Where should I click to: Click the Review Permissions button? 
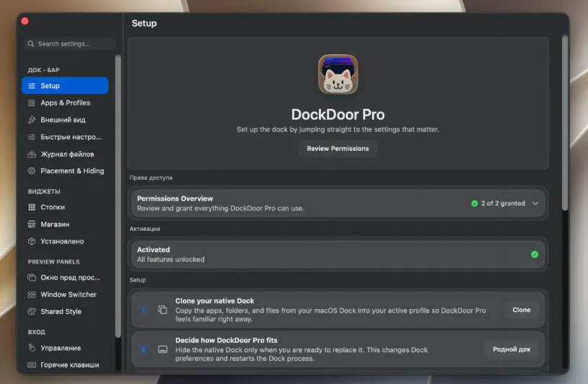[338, 149]
